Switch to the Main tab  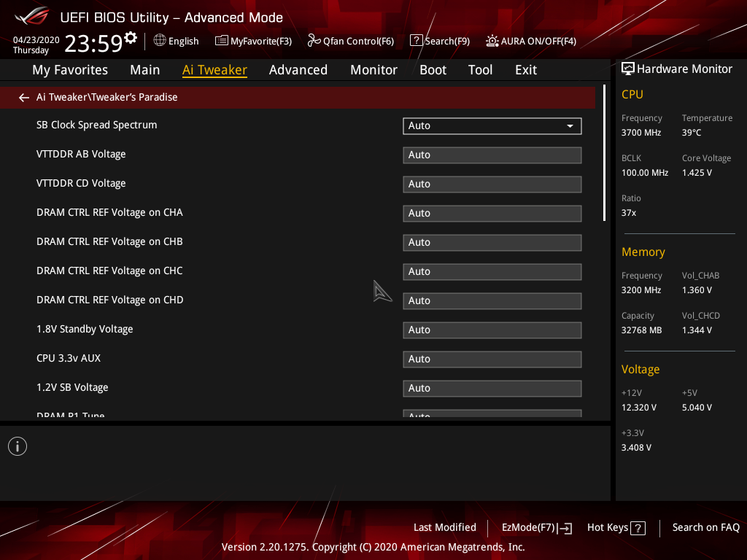145,70
